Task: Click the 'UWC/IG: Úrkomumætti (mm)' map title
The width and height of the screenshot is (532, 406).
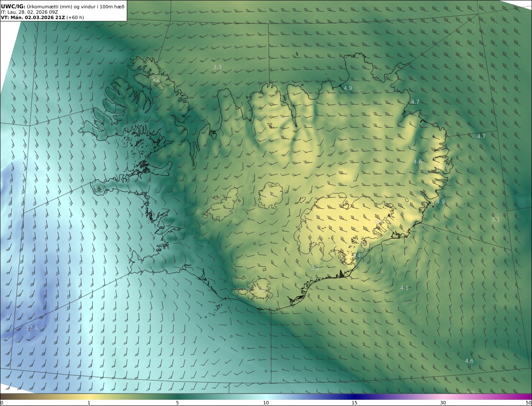Action: (63, 6)
